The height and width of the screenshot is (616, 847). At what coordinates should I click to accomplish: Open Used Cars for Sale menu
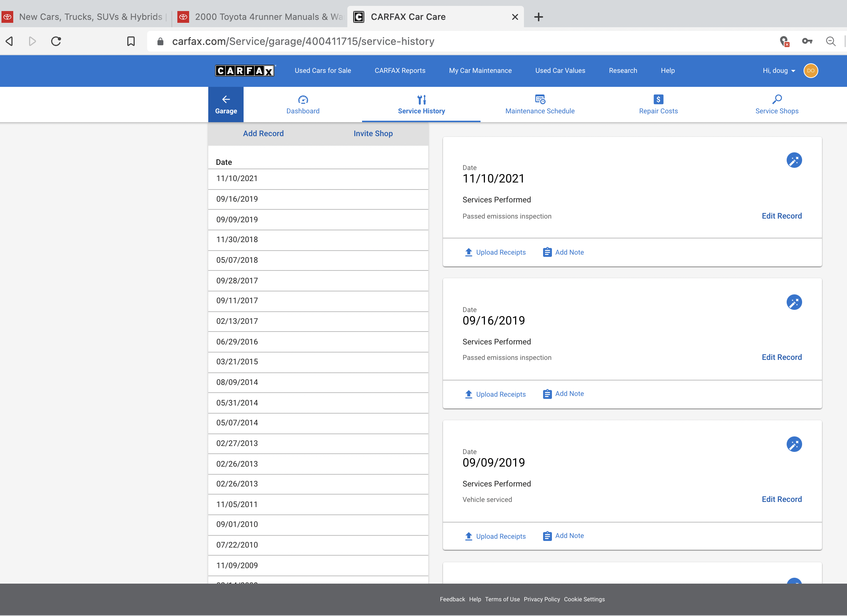[x=323, y=71]
